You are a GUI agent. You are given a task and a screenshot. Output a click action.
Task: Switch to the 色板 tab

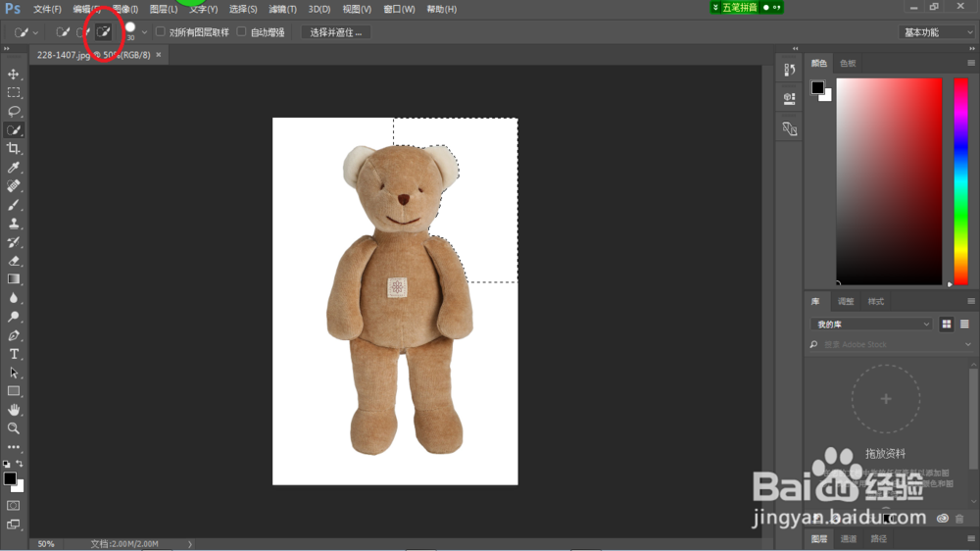click(x=848, y=63)
